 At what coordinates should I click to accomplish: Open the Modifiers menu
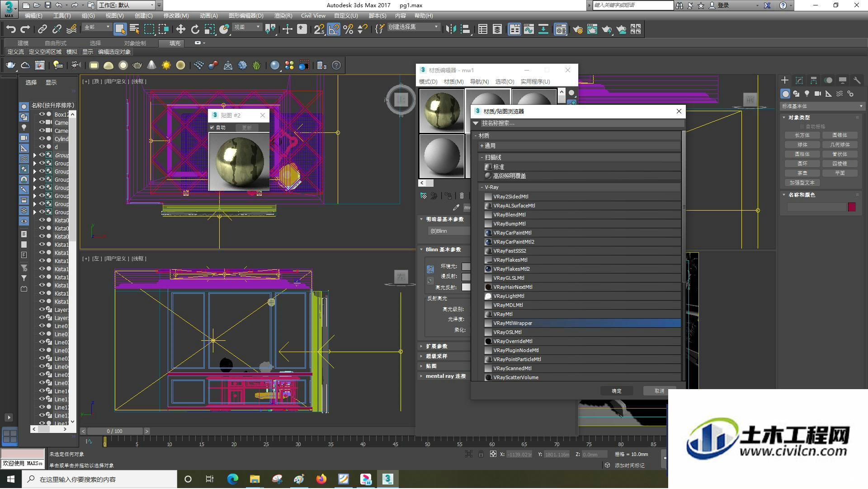(176, 15)
